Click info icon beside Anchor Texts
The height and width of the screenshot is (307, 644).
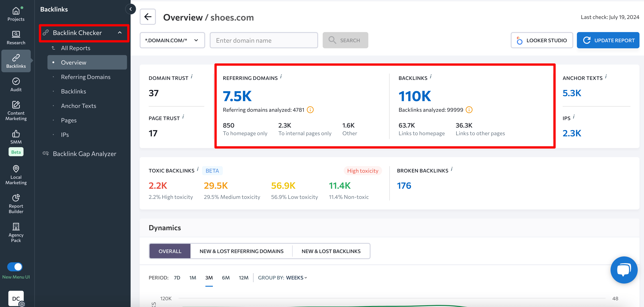click(606, 77)
